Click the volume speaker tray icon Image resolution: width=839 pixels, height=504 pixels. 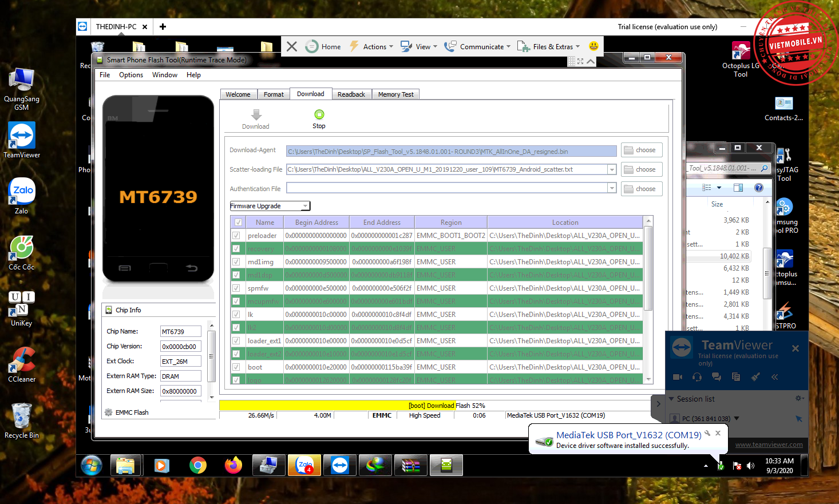750,466
